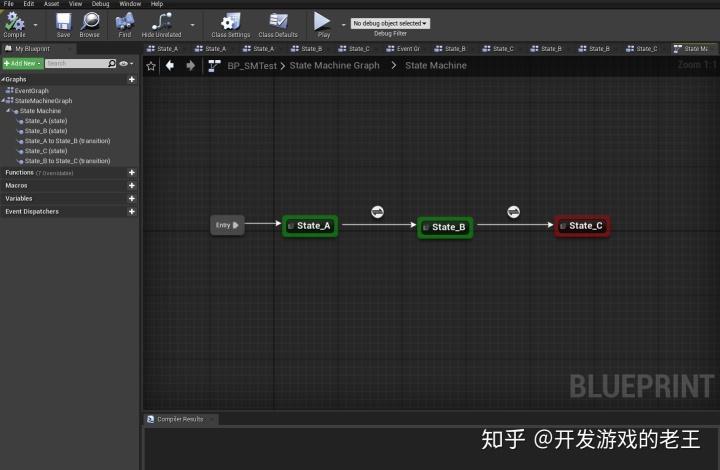Add a new graph with Graphs plus
The image size is (720, 470).
[x=132, y=79]
